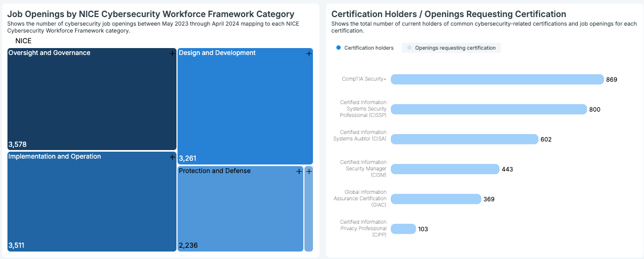Image resolution: width=644 pixels, height=259 pixels.
Task: Click the Implementation and Operation tile value 3,511
Action: 17,246
